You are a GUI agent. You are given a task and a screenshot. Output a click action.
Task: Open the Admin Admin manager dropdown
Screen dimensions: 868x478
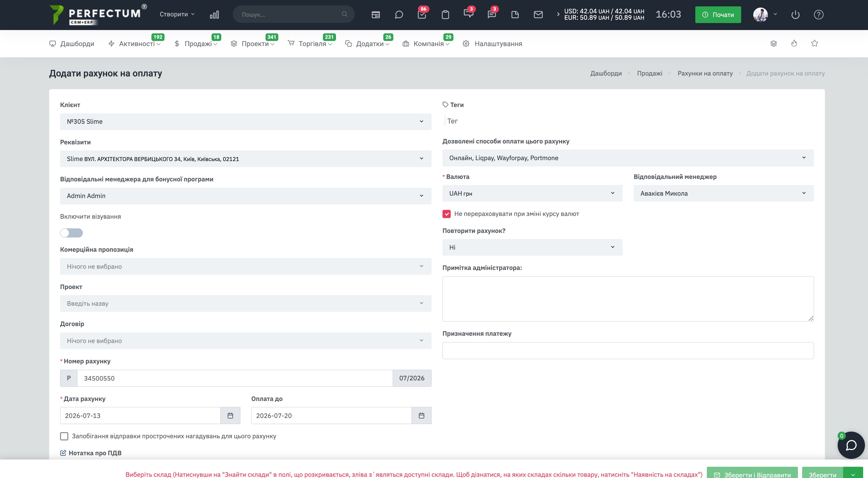coord(246,196)
